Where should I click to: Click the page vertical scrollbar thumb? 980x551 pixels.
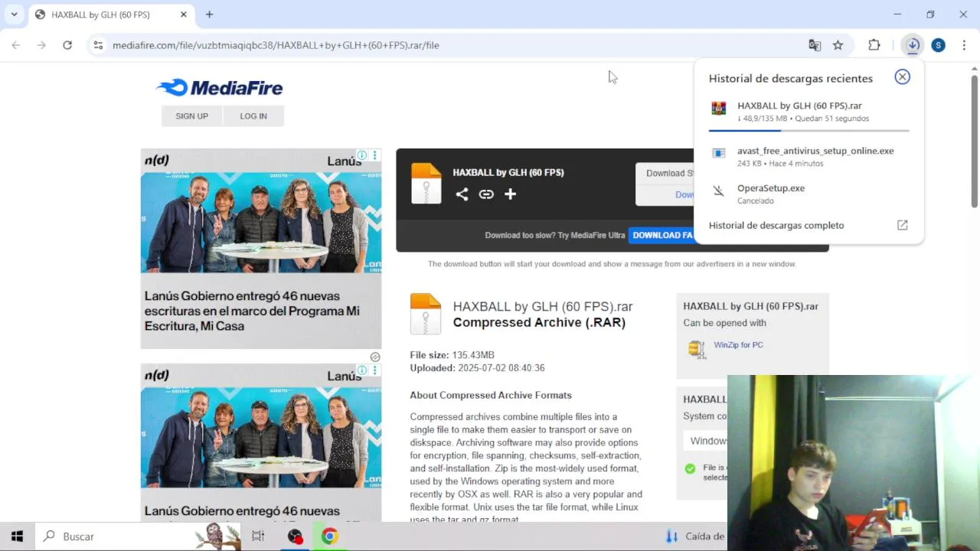click(x=974, y=141)
